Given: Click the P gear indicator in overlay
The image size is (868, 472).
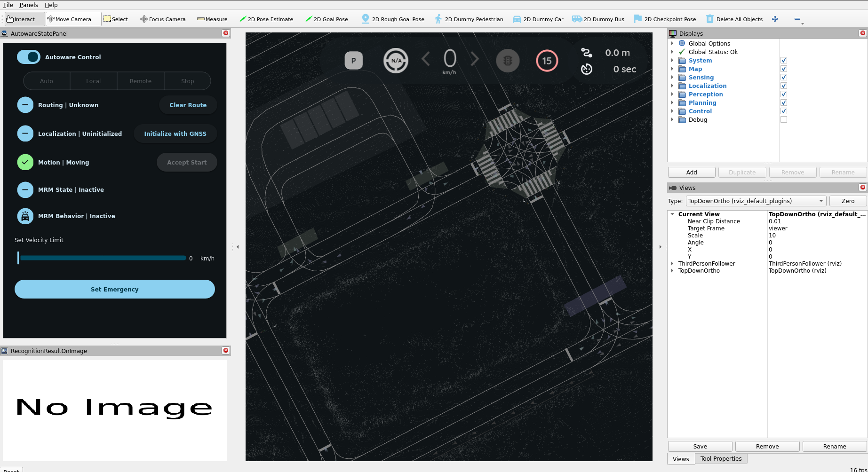Looking at the screenshot, I should (x=354, y=61).
